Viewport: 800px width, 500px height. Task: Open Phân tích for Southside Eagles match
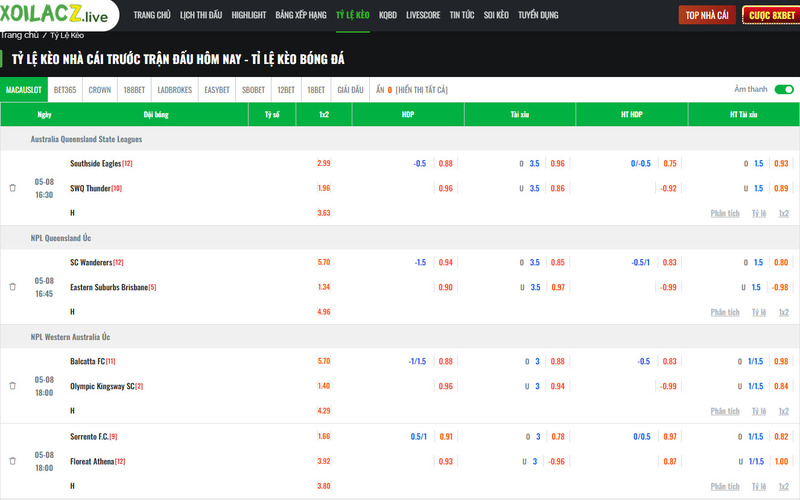725,213
